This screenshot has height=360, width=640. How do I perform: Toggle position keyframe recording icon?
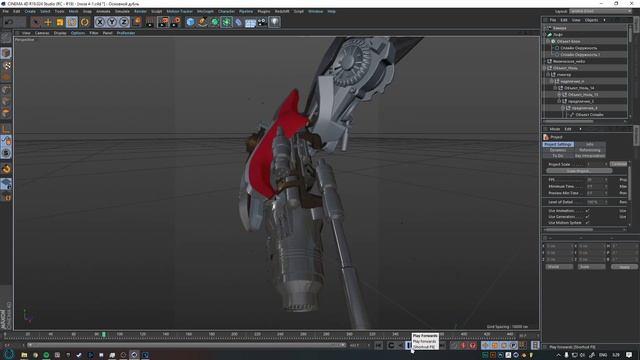(x=485, y=345)
